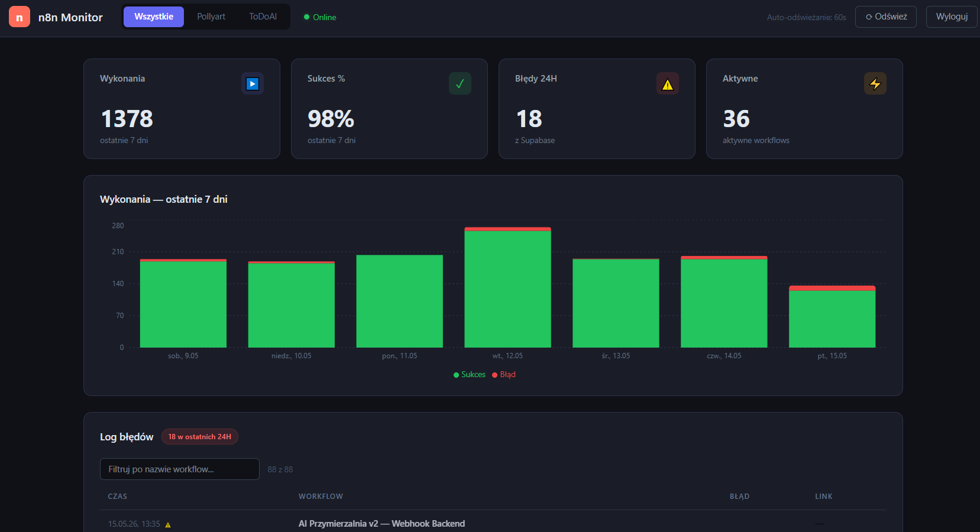Focus the Filtruj po nazwie workflow field
Image resolution: width=980 pixels, height=532 pixels.
coord(180,469)
